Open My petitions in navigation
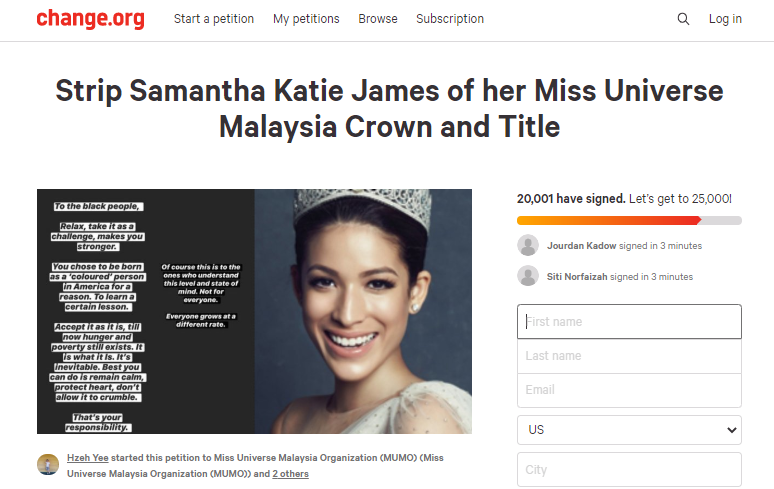The width and height of the screenshot is (774, 489). [306, 19]
